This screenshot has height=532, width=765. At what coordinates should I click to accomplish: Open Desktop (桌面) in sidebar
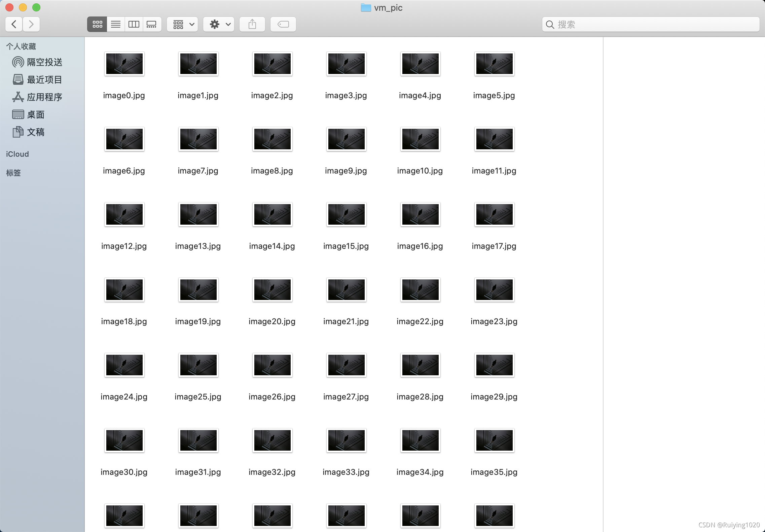coord(35,115)
